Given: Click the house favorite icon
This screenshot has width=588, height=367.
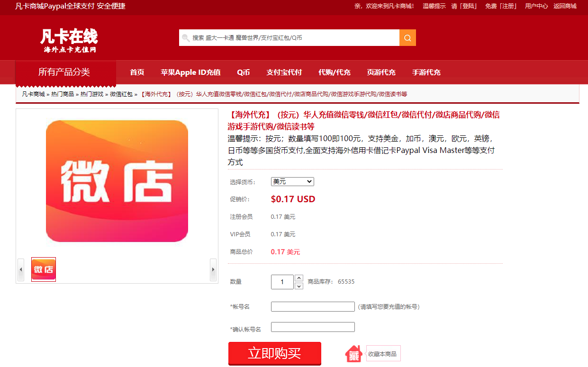Looking at the screenshot, I should (x=354, y=354).
